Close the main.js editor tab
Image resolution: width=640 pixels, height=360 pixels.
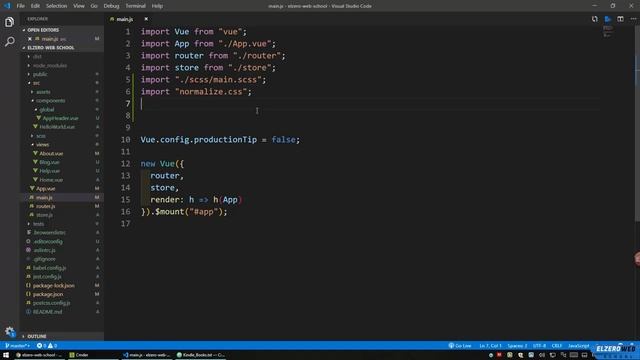click(146, 19)
